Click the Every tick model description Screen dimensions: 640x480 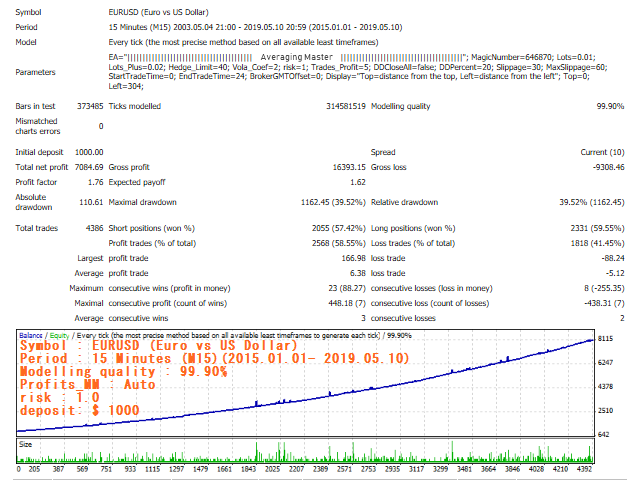click(x=243, y=42)
